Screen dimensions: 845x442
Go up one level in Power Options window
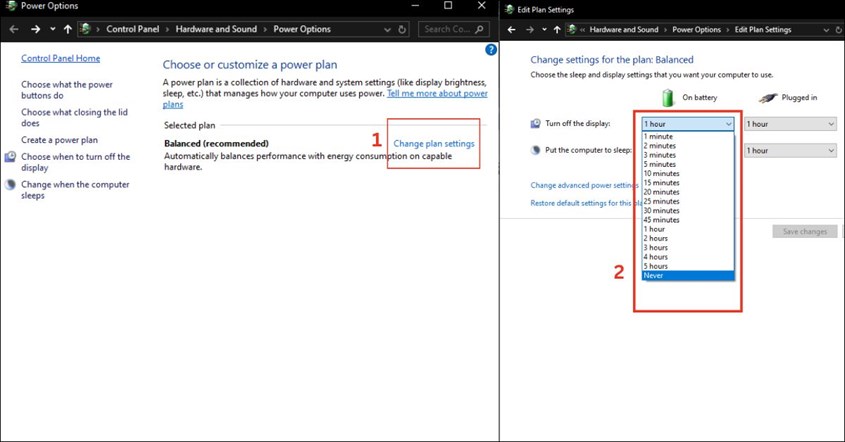click(67, 29)
